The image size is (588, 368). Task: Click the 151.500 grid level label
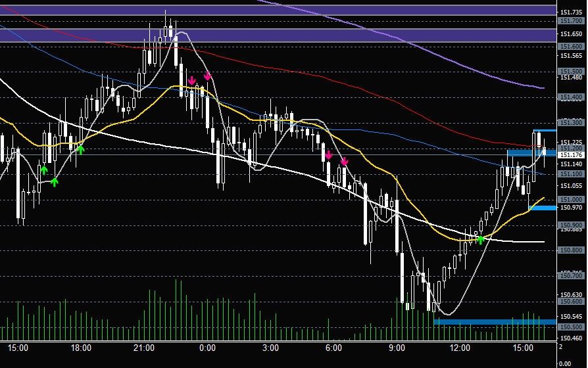coord(571,71)
